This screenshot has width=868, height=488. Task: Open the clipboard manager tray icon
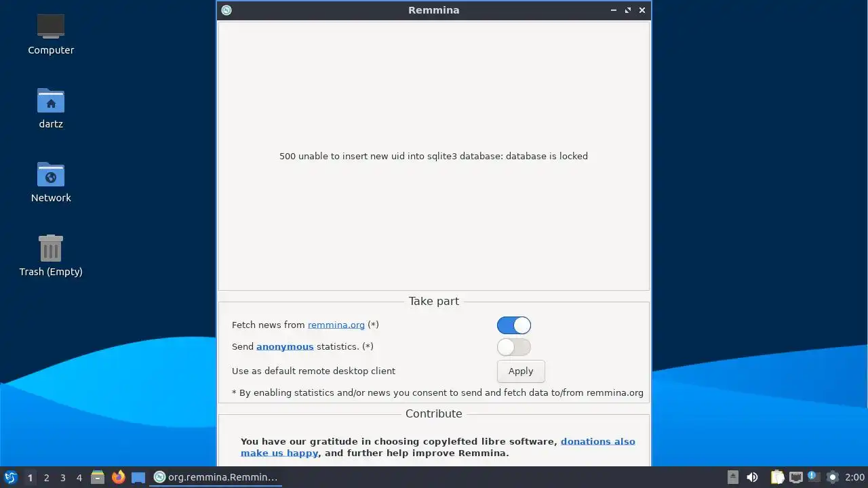[777, 477]
